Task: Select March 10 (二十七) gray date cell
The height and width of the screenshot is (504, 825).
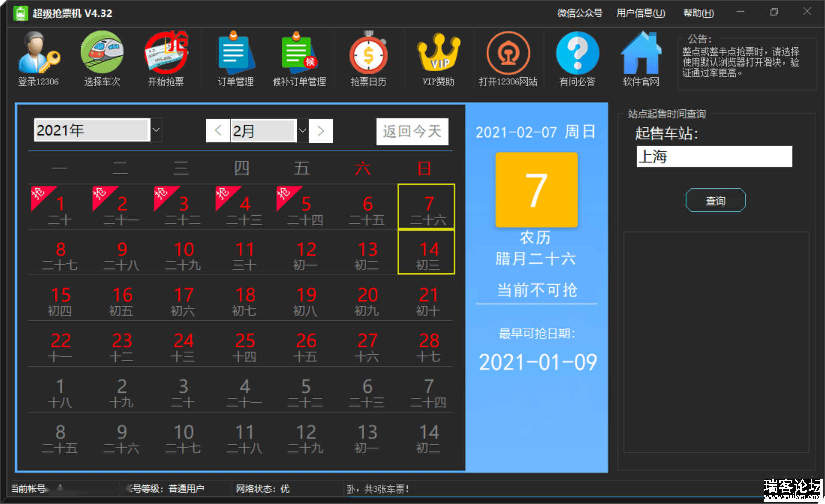Action: coord(183,436)
